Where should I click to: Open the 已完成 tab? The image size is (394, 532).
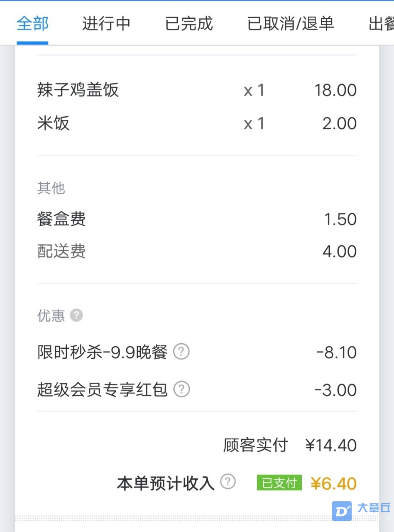[x=189, y=23]
